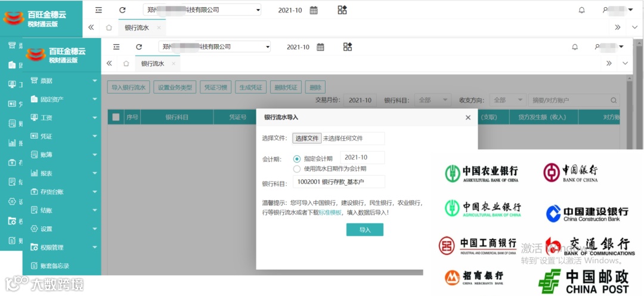Go to home tab icon in the back window

tap(109, 28)
